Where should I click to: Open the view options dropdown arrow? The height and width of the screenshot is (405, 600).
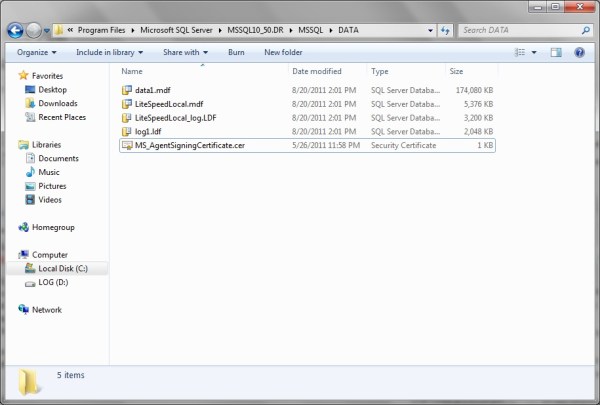[536, 52]
